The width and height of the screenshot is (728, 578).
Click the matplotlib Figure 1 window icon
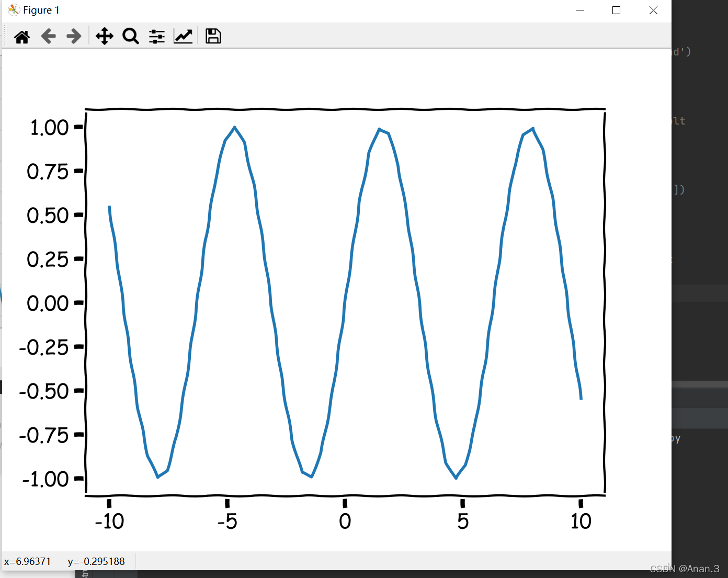coord(14,10)
